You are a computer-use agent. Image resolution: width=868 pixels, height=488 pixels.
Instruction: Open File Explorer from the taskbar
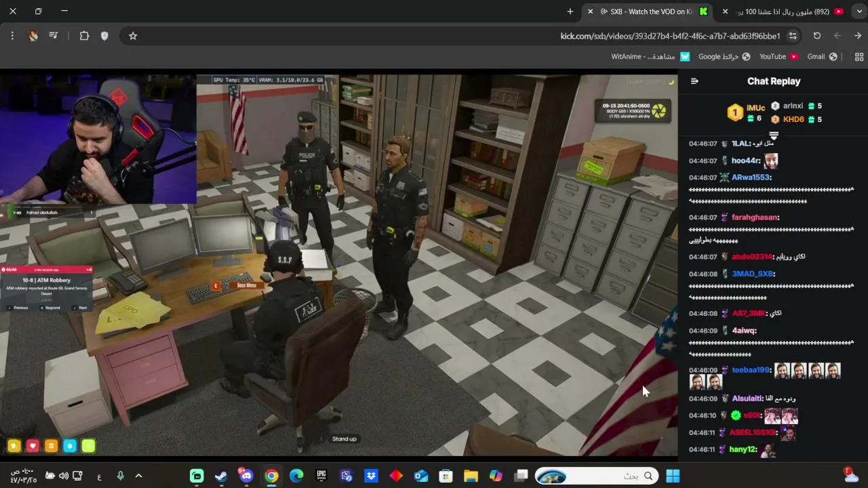pyautogui.click(x=471, y=476)
